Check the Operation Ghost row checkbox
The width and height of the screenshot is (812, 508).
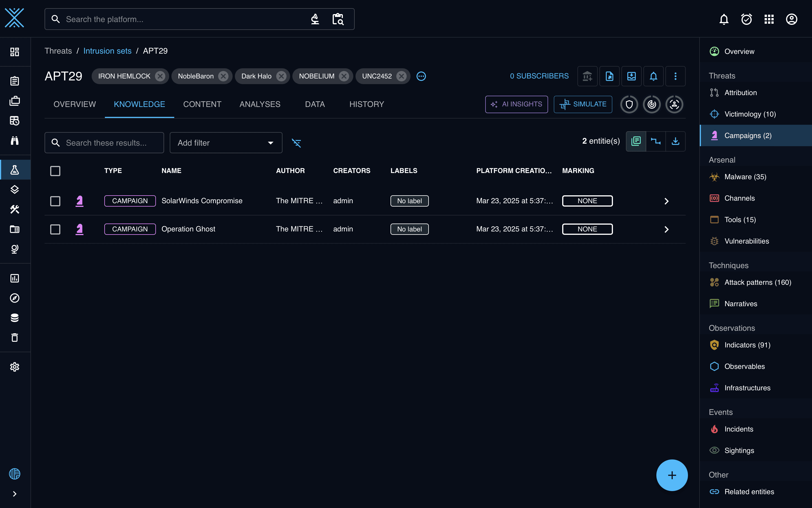[55, 229]
